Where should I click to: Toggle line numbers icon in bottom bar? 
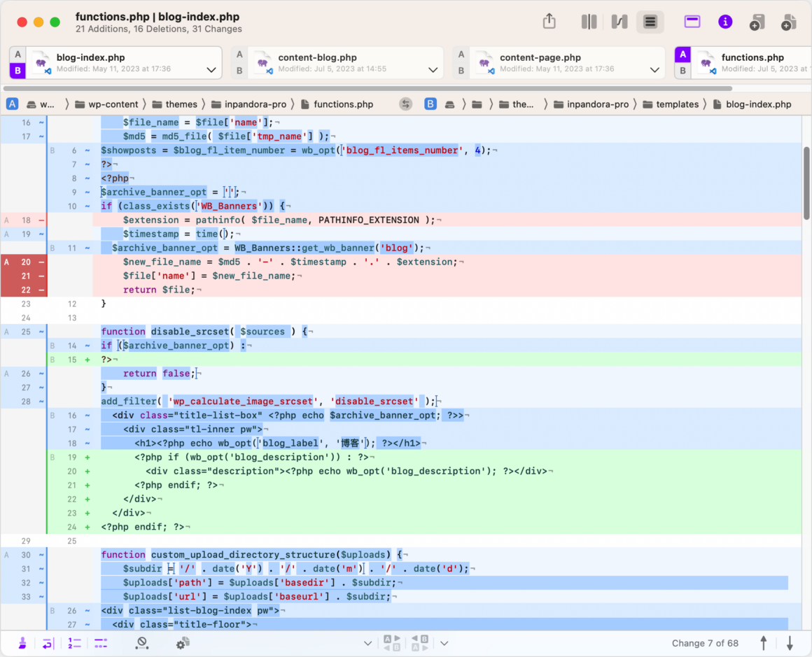(74, 644)
